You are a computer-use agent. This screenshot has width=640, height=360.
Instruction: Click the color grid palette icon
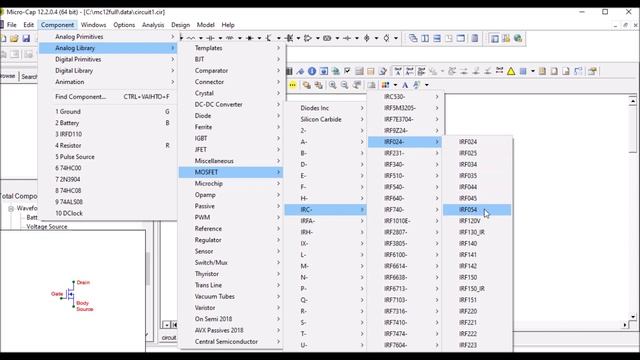pyautogui.click(x=385, y=84)
